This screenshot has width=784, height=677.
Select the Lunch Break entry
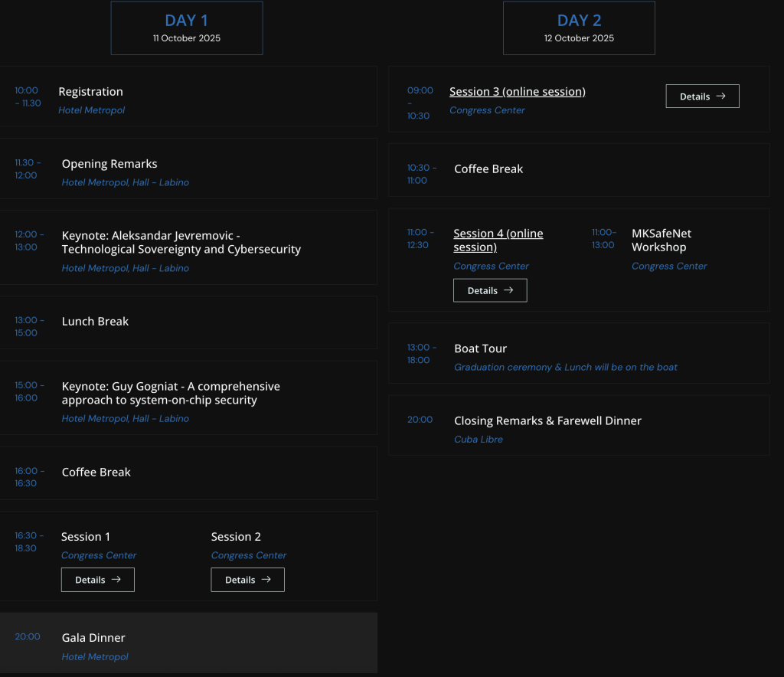coord(95,322)
